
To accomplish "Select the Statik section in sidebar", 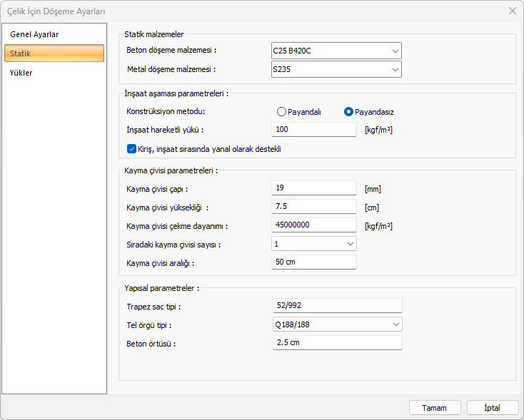I will coord(54,53).
